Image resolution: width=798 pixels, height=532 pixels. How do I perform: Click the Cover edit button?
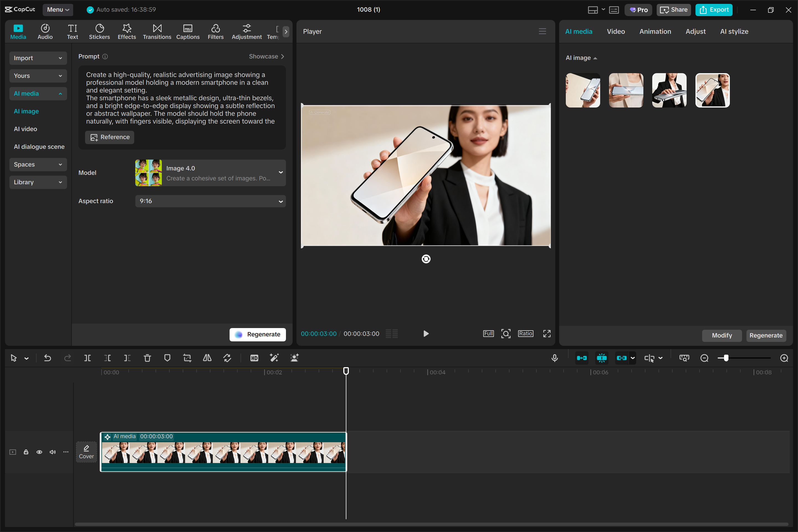86,452
